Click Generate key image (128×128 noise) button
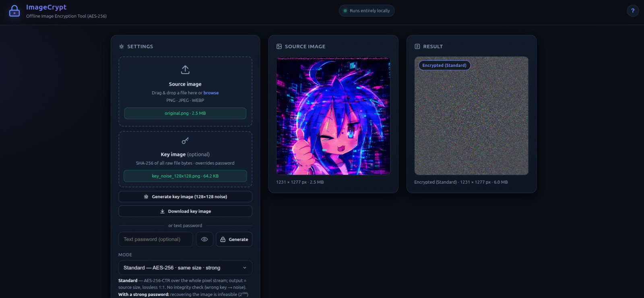The height and width of the screenshot is (298, 644). point(185,197)
